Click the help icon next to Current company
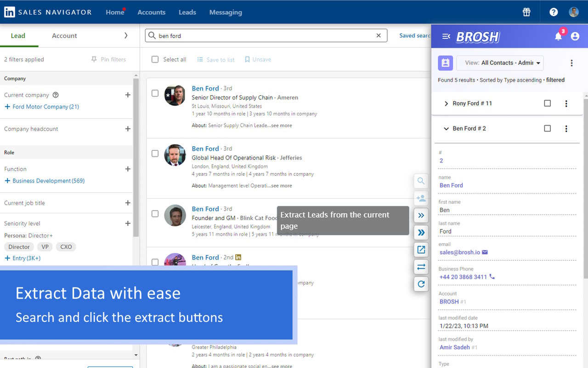This screenshot has height=368, width=588. (x=56, y=95)
